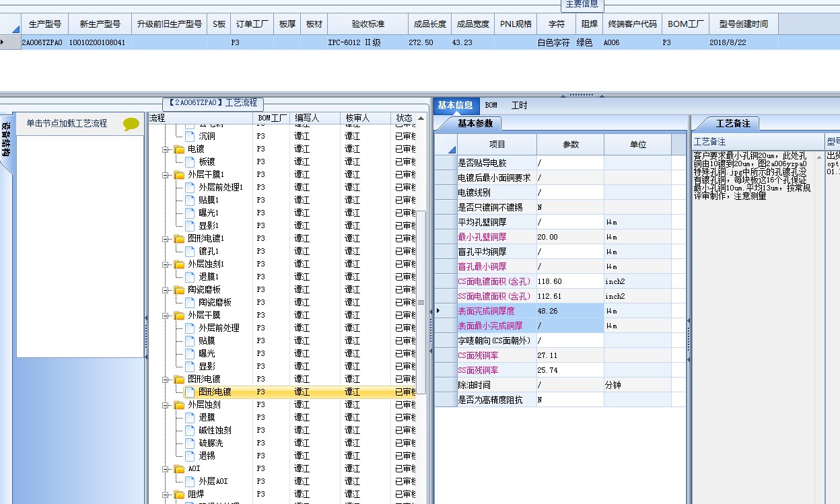Select the 基本参数 tab
The width and height of the screenshot is (840, 504).
point(475,124)
